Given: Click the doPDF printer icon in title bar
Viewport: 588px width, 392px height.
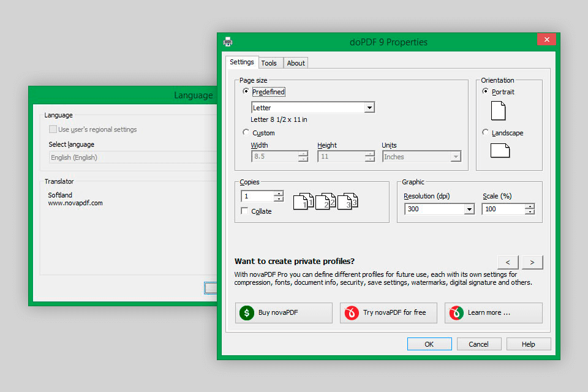Looking at the screenshot, I should pyautogui.click(x=228, y=42).
